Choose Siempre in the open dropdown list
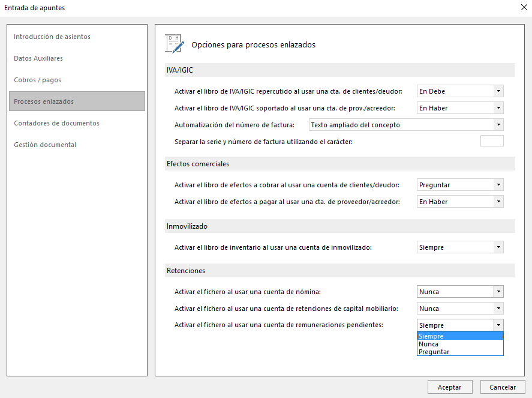The width and height of the screenshot is (532, 398). tap(460, 336)
